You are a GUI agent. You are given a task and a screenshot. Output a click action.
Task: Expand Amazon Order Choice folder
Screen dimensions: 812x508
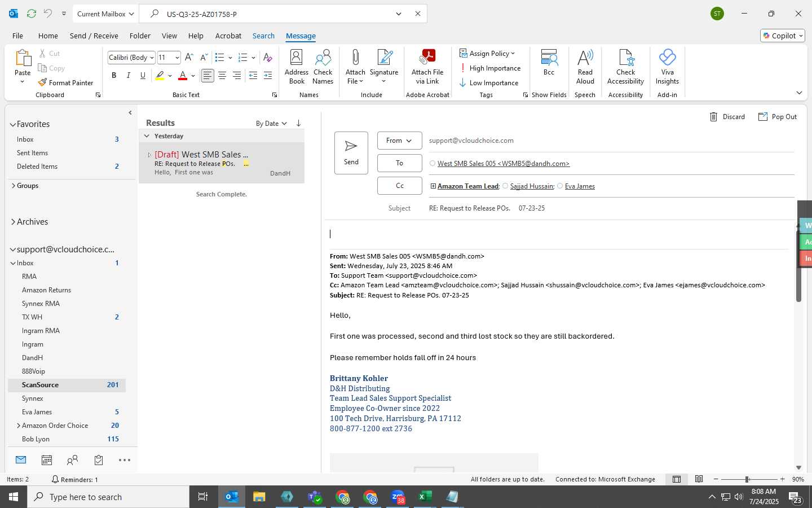tap(19, 426)
